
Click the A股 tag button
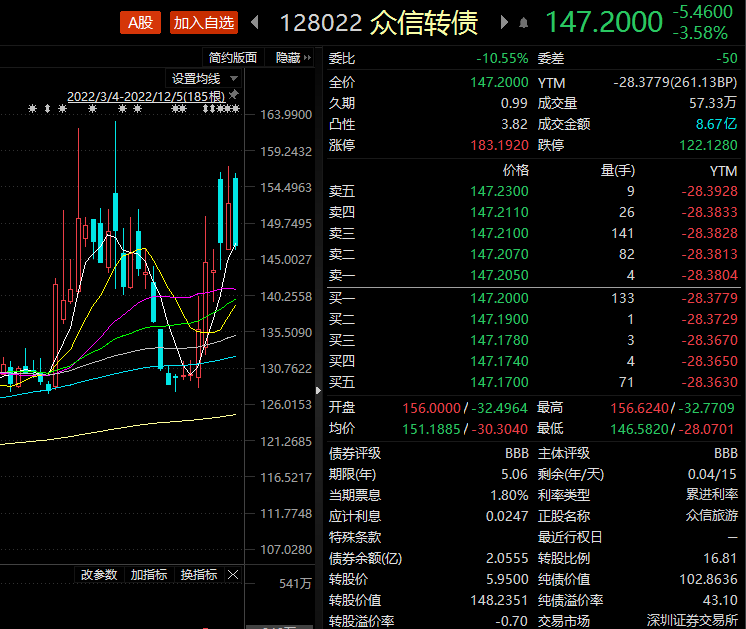coord(140,22)
